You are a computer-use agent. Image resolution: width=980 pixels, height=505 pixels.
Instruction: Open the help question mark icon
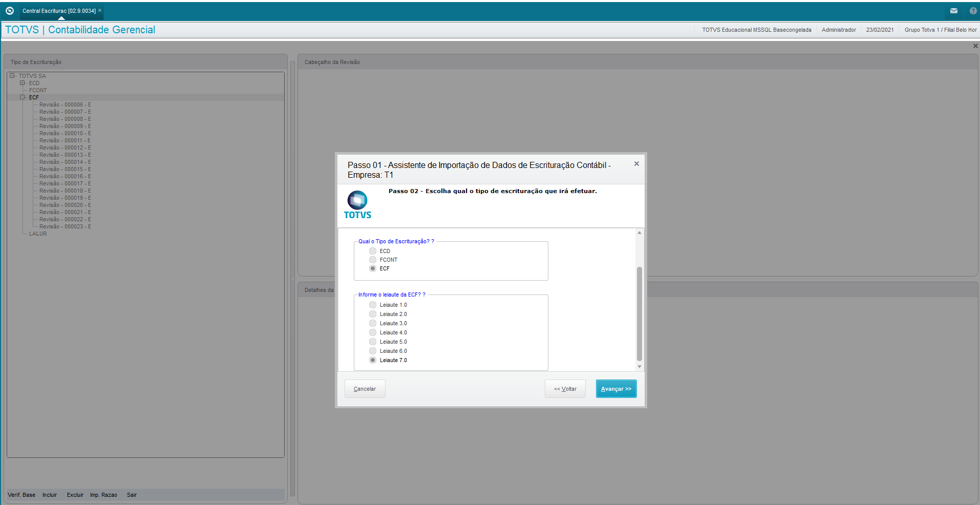973,11
